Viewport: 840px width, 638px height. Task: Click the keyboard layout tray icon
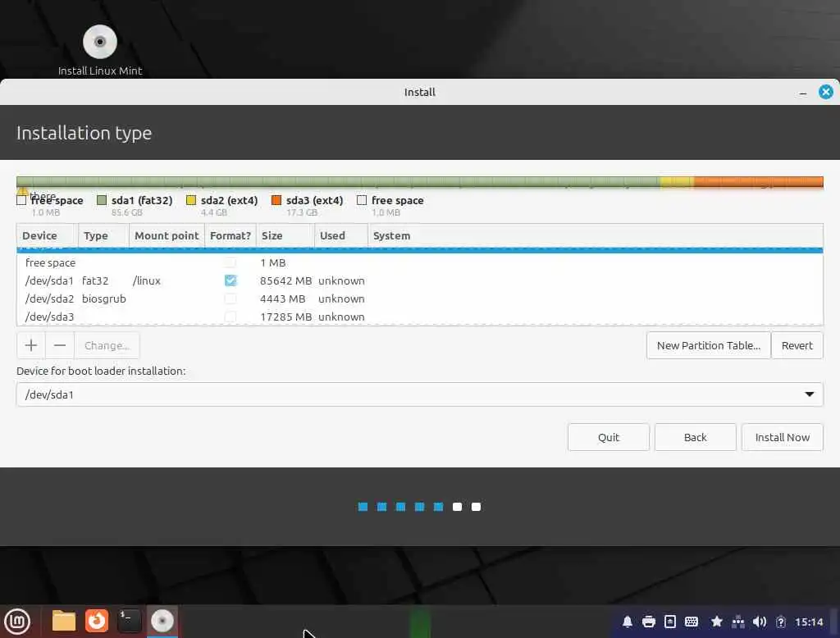[x=692, y=622]
